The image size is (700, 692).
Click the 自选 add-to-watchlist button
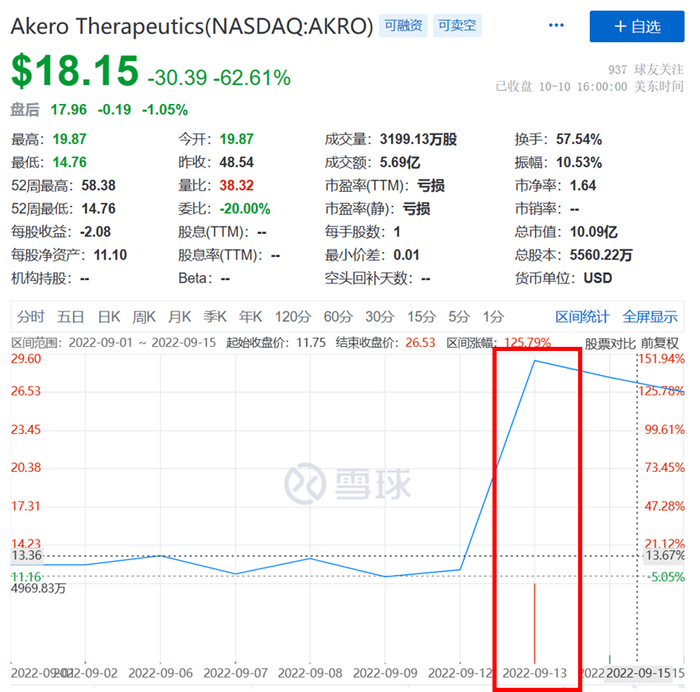coord(636,27)
